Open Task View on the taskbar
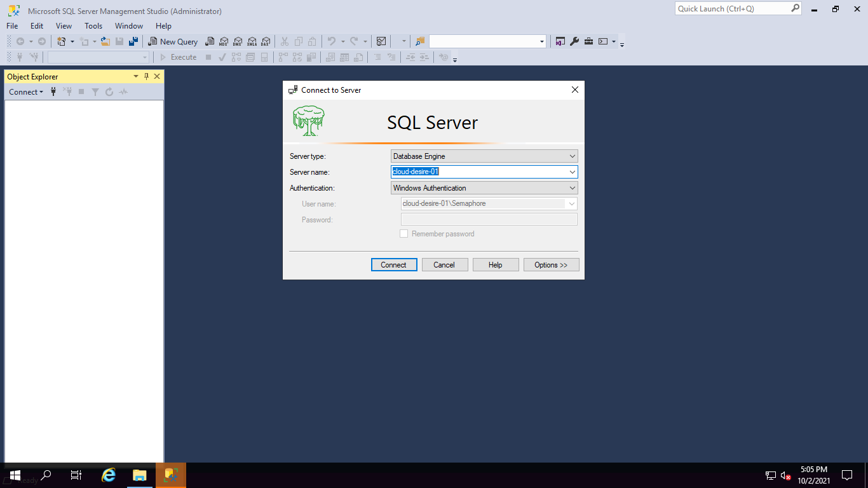Viewport: 868px width, 488px height. [76, 475]
